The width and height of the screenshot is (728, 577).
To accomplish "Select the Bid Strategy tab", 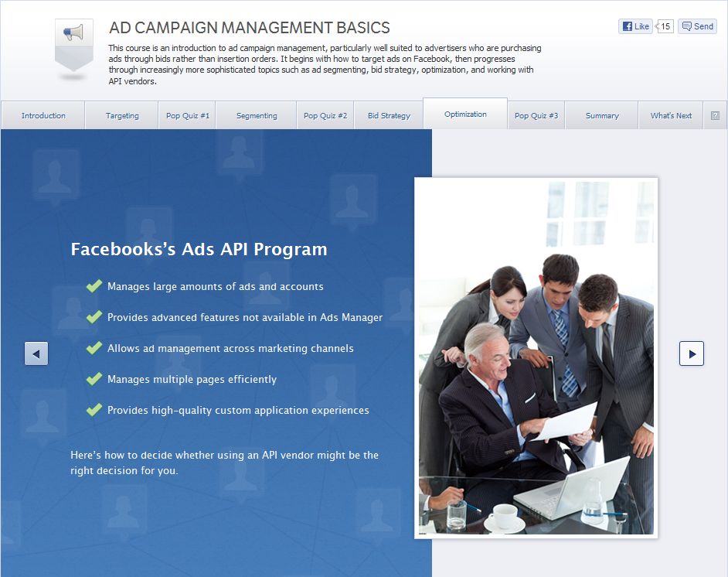I will coord(389,116).
